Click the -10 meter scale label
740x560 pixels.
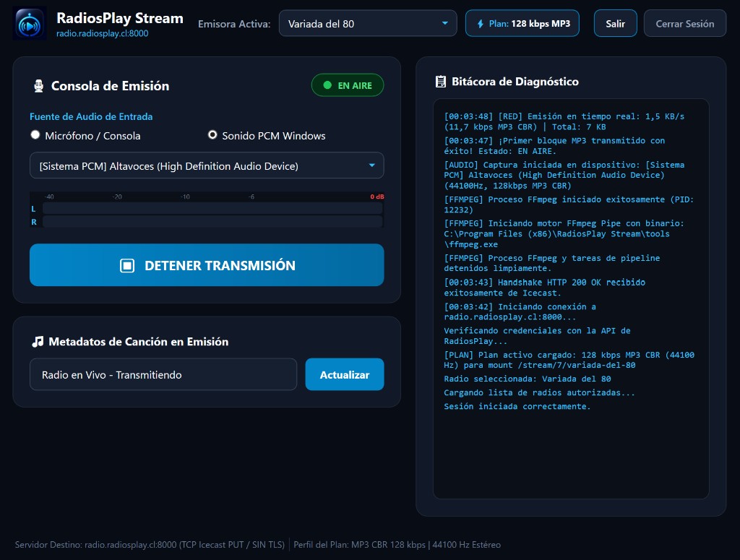click(x=184, y=197)
